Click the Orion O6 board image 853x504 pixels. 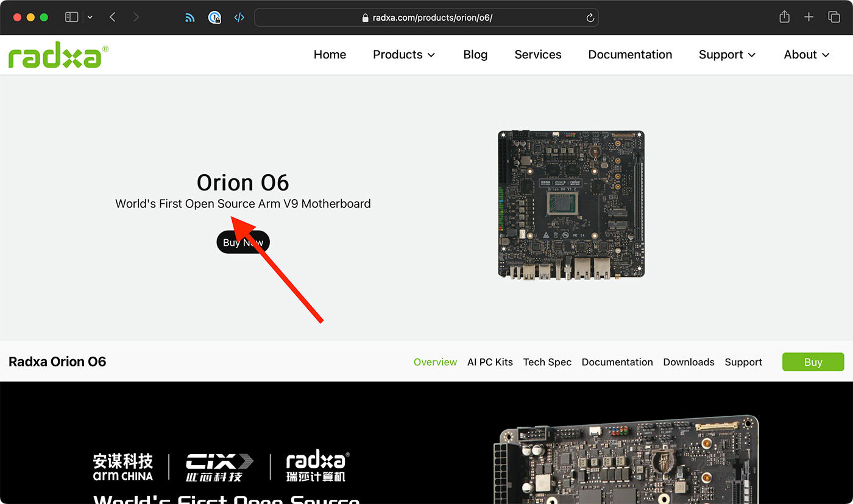pos(571,205)
